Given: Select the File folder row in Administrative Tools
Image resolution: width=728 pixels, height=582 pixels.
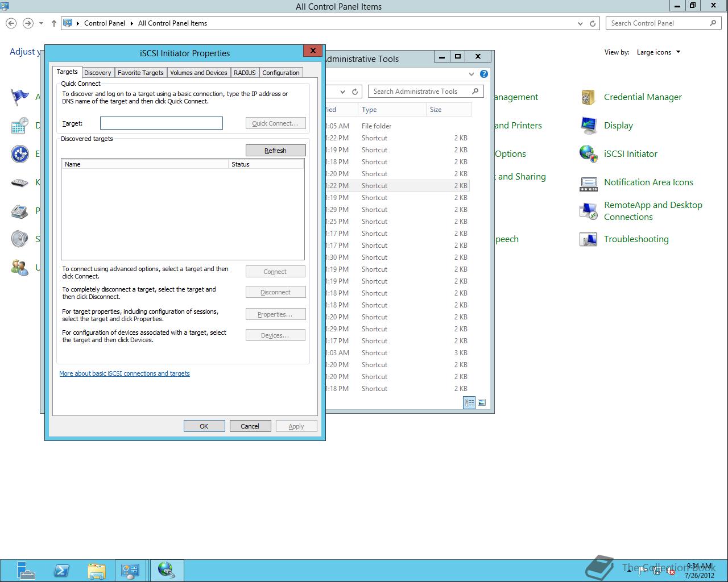Looking at the screenshot, I should click(397, 126).
